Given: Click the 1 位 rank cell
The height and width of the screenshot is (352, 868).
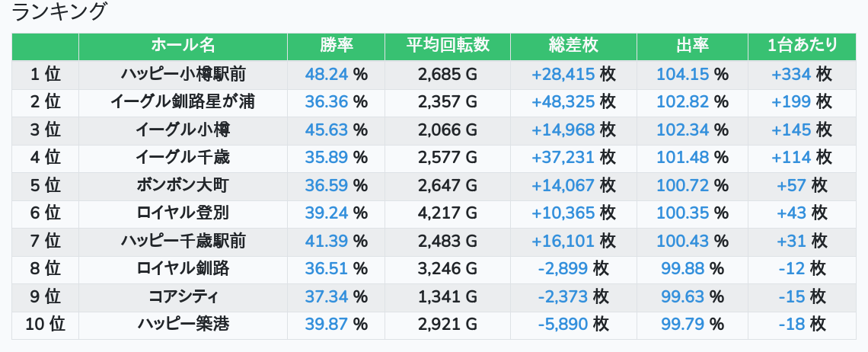Looking at the screenshot, I should tap(45, 74).
